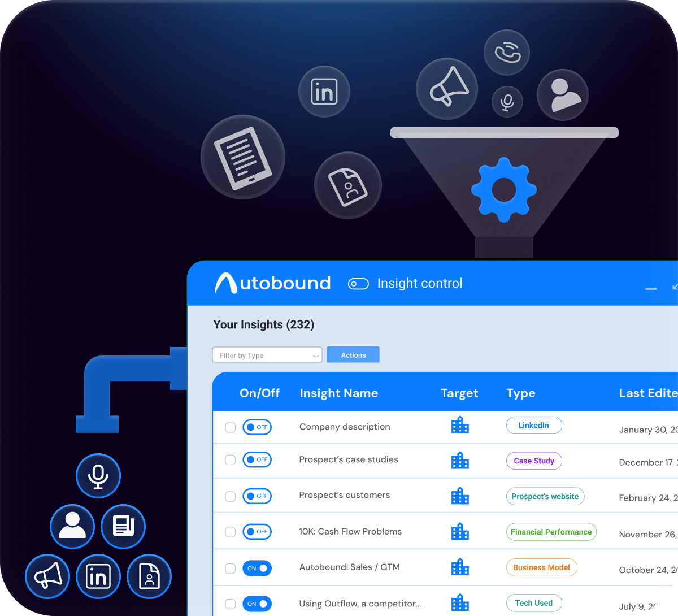Click the blue person circle at bottom left

72,527
